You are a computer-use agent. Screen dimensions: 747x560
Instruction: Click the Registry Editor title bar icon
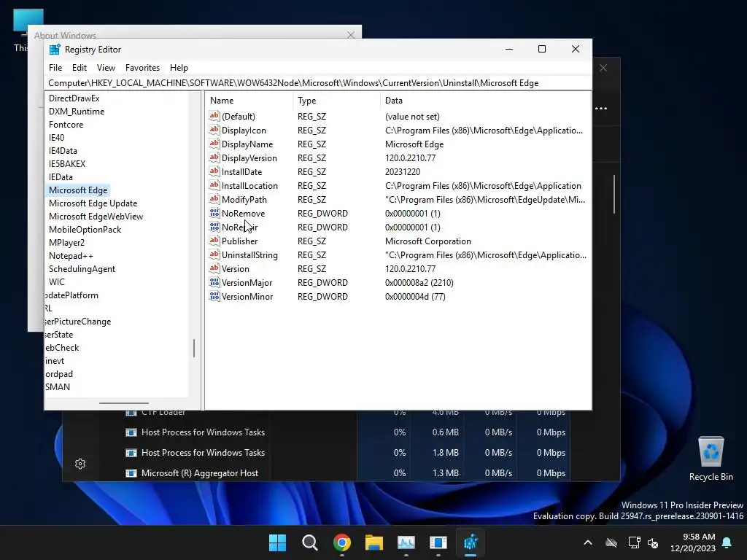[x=55, y=50]
